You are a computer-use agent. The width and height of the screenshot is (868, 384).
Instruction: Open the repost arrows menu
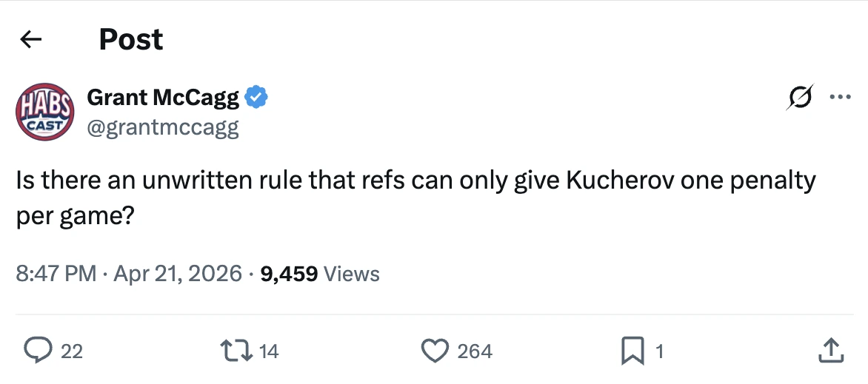236,351
